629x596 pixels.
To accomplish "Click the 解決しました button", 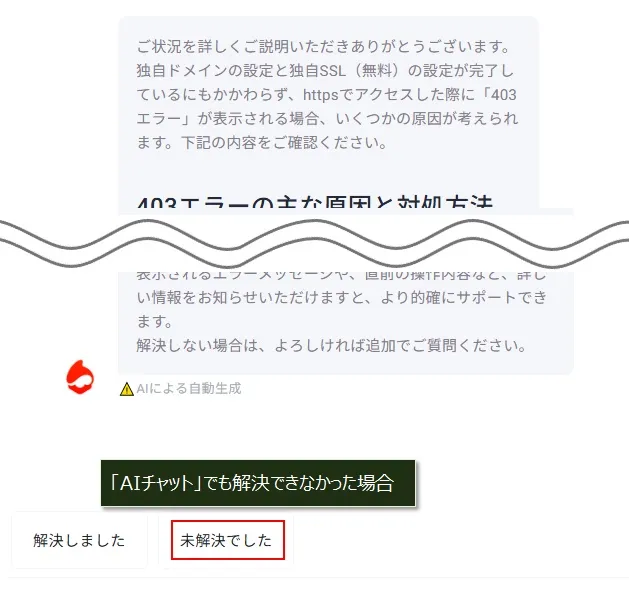I will (x=79, y=540).
